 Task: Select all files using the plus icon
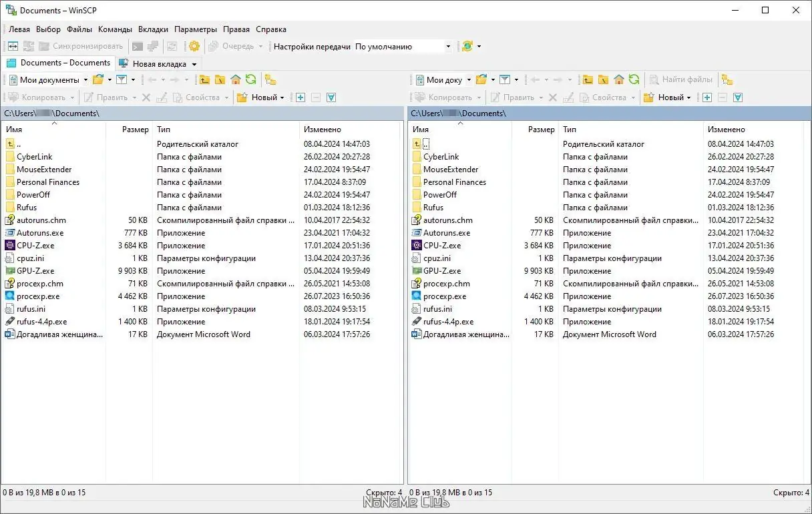click(x=300, y=97)
